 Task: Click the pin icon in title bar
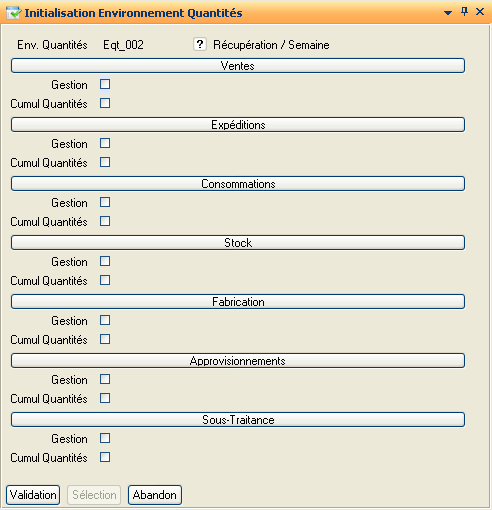pos(464,12)
